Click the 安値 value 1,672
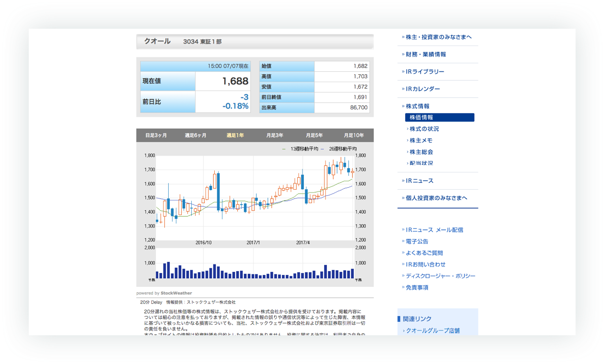Viewport: 604px width, 364px height. pos(360,87)
